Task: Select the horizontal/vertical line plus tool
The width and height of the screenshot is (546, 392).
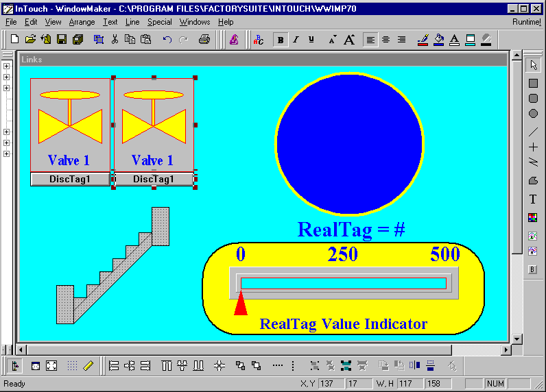Action: point(533,147)
